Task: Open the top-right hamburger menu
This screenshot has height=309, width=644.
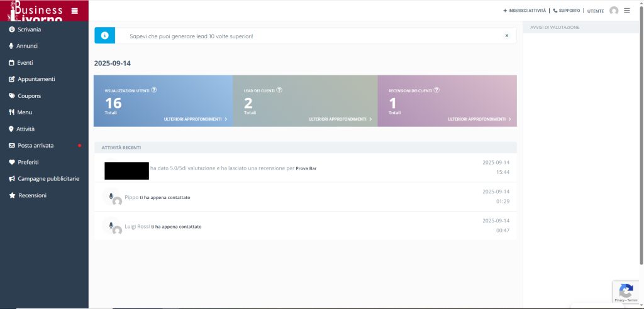Action: 627,11
